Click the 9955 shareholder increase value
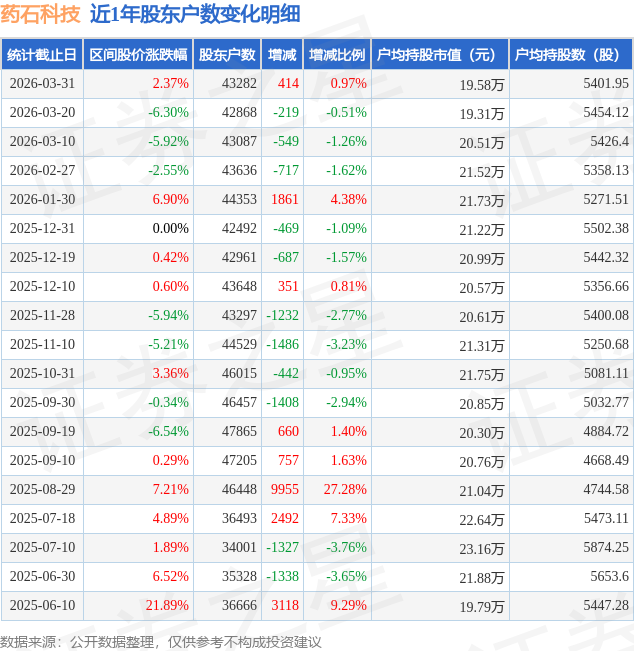This screenshot has height=651, width=634. (285, 490)
